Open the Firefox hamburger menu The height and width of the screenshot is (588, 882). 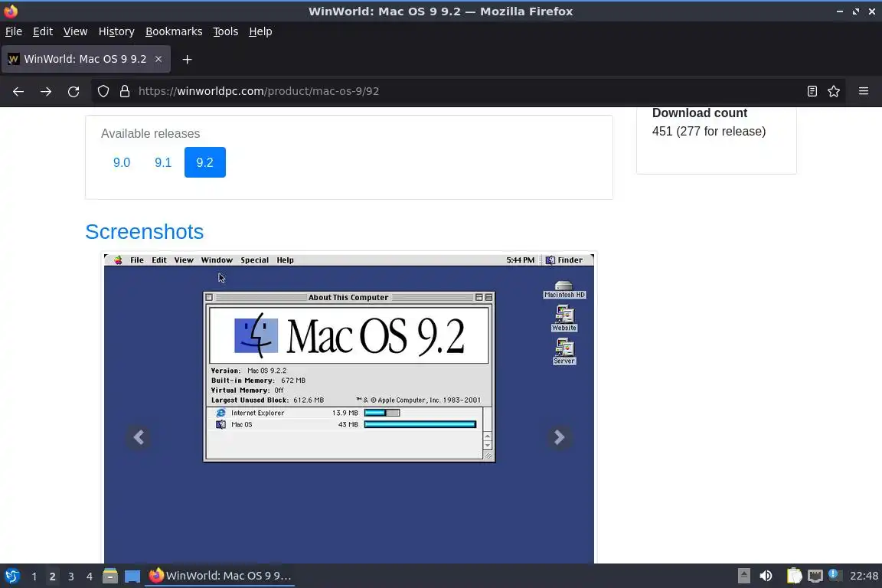point(864,91)
